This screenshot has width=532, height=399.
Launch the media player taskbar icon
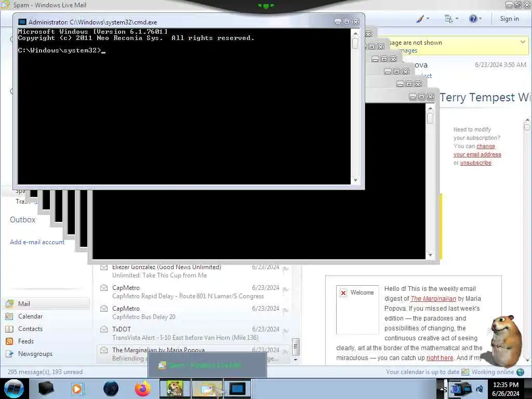point(77,389)
